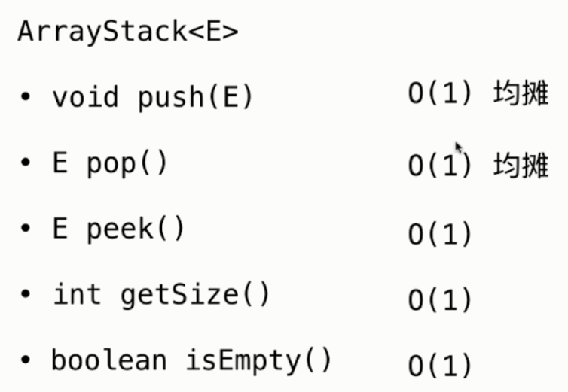
Task: Click the isEmpty() method name
Action: pos(258,360)
